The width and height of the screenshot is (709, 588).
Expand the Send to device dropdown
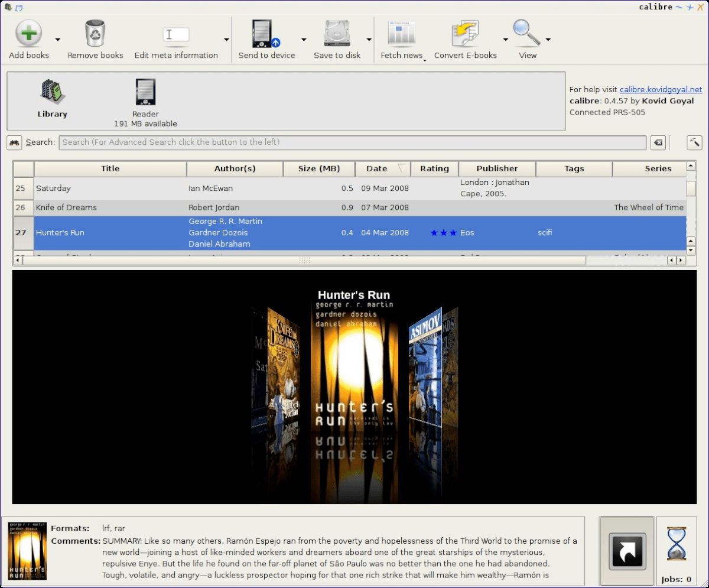(303, 39)
